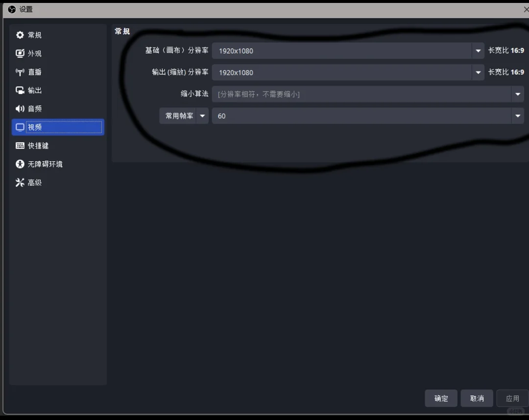The width and height of the screenshot is (529, 420).
Task: Click the 常规 section heading
Action: tap(122, 31)
